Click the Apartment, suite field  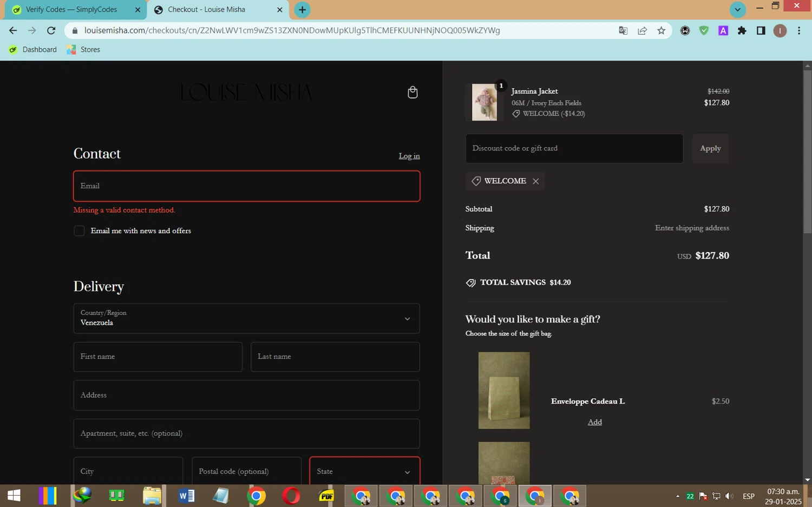[247, 433]
